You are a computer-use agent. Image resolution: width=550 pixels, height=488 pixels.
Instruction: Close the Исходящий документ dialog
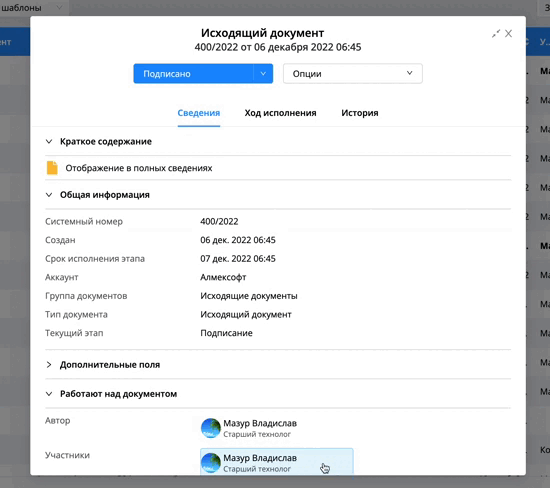point(508,34)
